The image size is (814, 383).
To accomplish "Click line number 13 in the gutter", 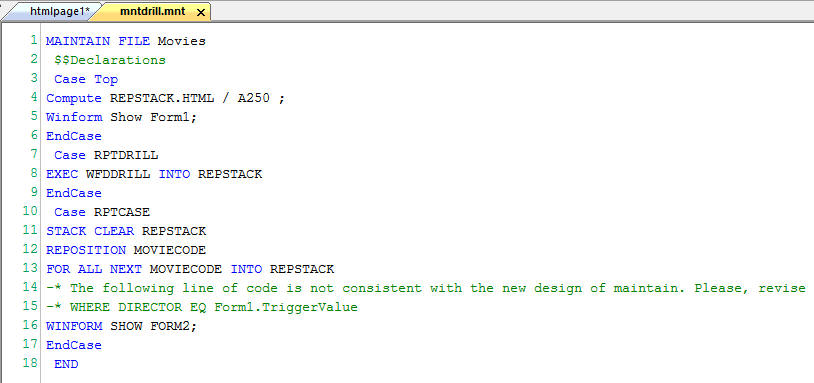I will pos(30,269).
